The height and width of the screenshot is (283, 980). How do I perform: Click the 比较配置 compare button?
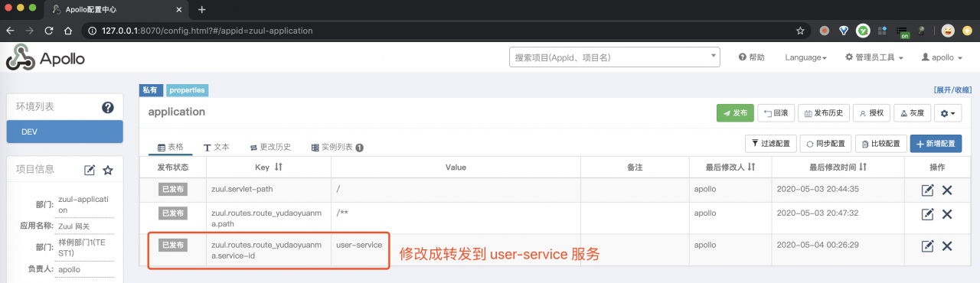tap(880, 143)
